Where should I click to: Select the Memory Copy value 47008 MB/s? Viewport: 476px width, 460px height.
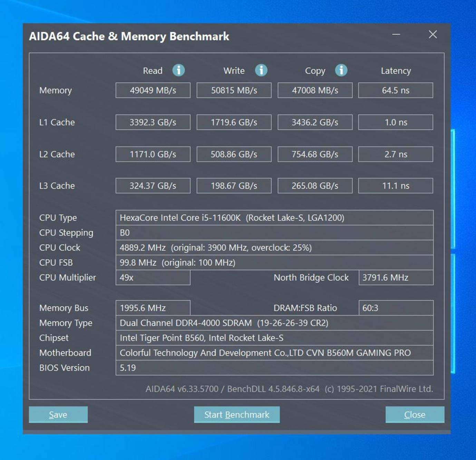(315, 90)
